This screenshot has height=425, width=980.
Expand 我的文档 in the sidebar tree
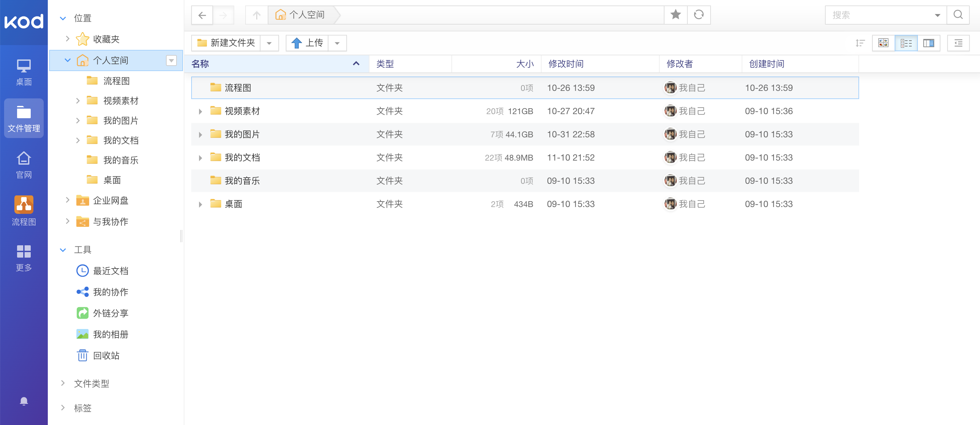(x=78, y=140)
